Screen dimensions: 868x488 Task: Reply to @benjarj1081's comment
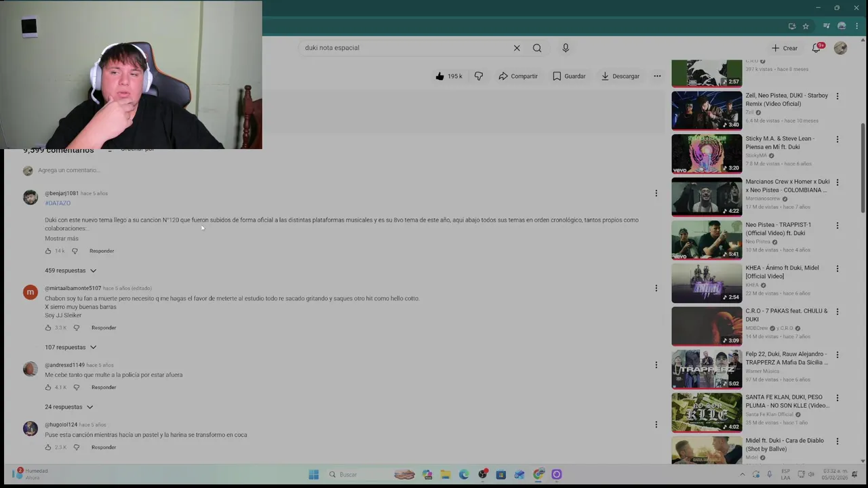[x=102, y=251]
